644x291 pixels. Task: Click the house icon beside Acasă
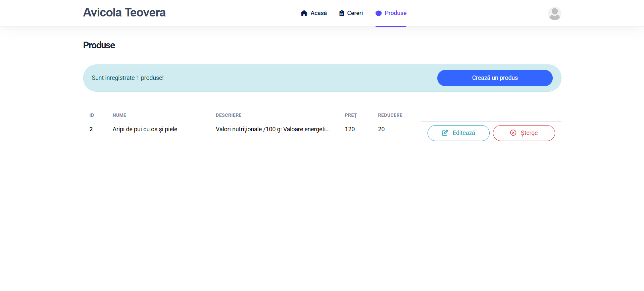pos(304,13)
